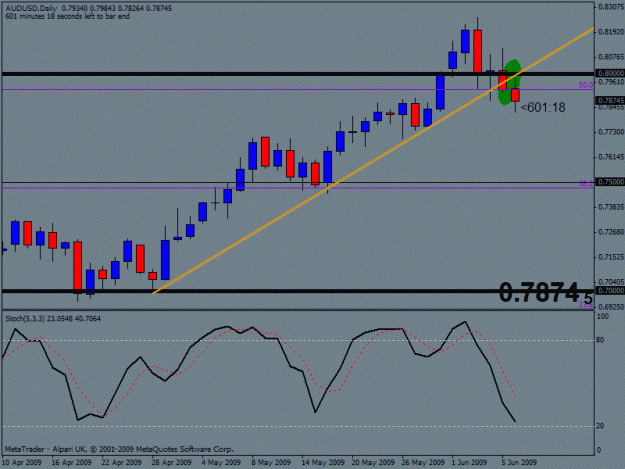The width and height of the screenshot is (625, 469).
Task: Click the 0.73835 price axis label
Action: point(611,207)
